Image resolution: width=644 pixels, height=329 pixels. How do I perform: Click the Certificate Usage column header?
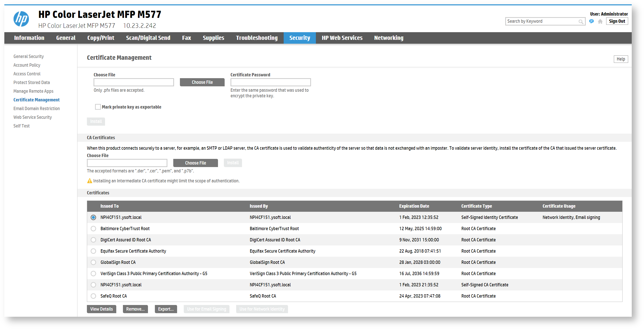559,206
